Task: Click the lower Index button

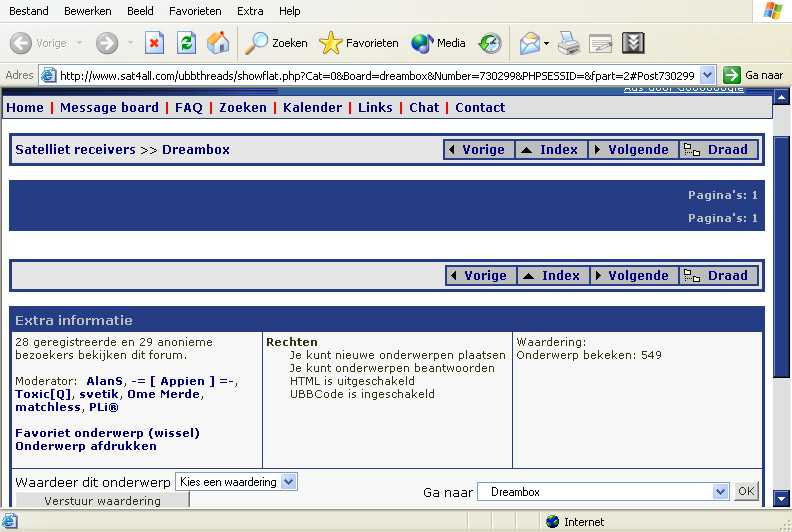Action: [553, 275]
